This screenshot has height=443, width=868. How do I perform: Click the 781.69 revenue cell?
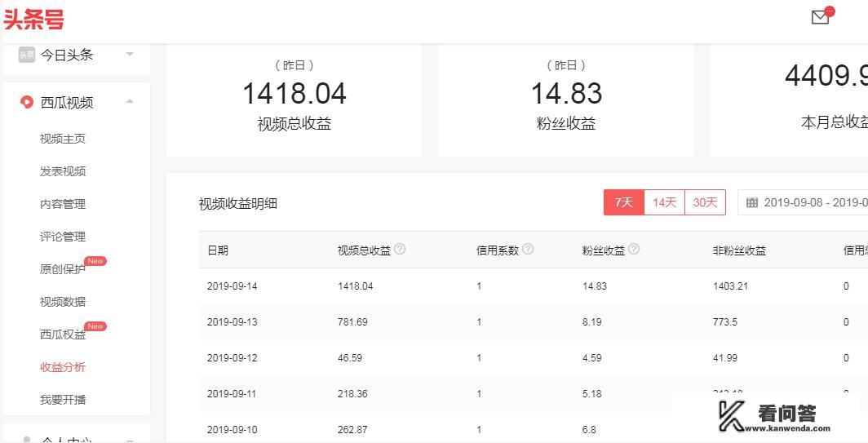pos(352,321)
